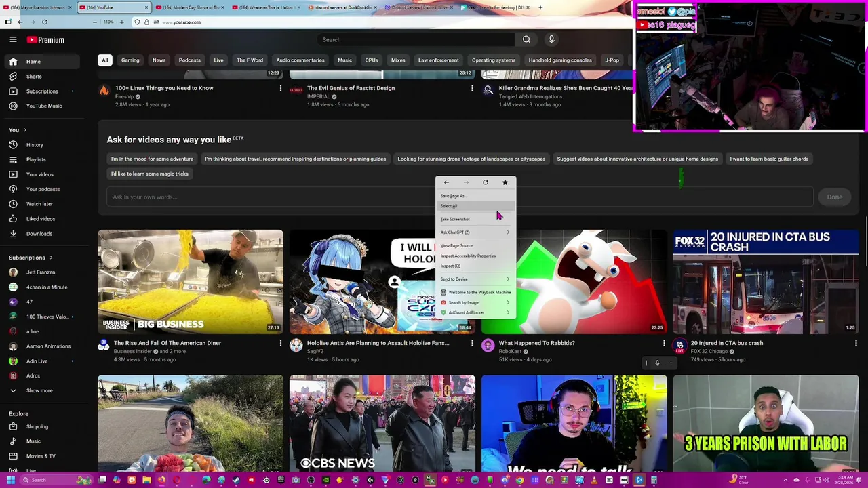Click 'I'd like to learn some magic tricks'
Image resolution: width=868 pixels, height=488 pixels.
point(150,174)
